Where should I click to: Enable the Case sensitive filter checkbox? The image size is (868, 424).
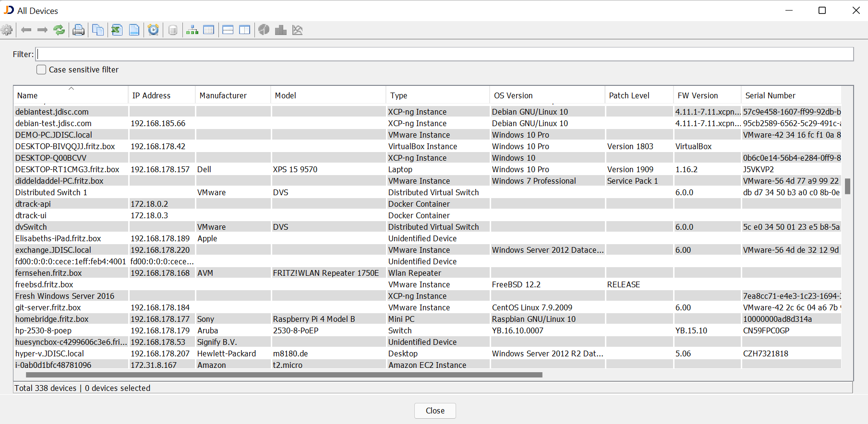[42, 70]
